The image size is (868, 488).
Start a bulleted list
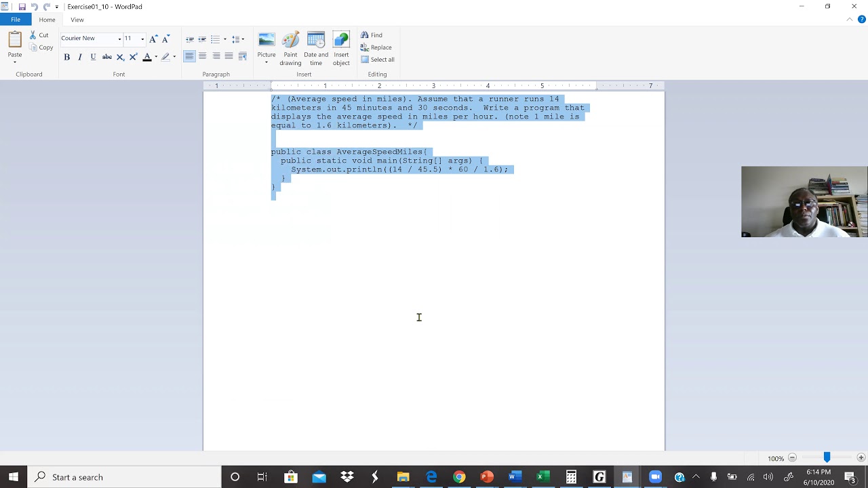click(x=215, y=39)
